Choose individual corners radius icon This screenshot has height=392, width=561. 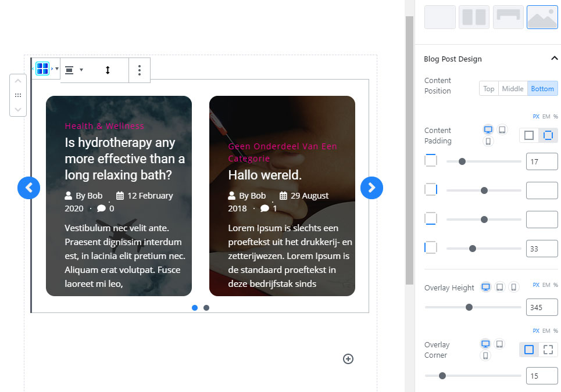(548, 350)
